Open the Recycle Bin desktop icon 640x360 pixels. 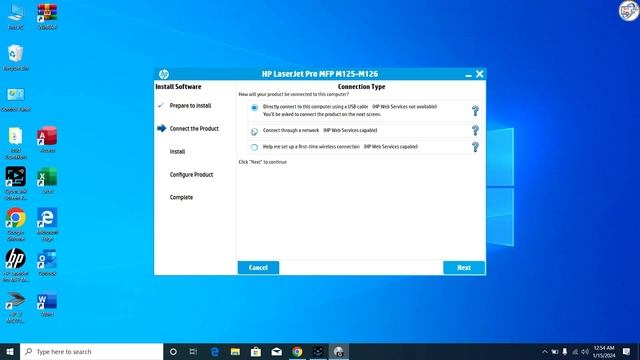coord(16,58)
